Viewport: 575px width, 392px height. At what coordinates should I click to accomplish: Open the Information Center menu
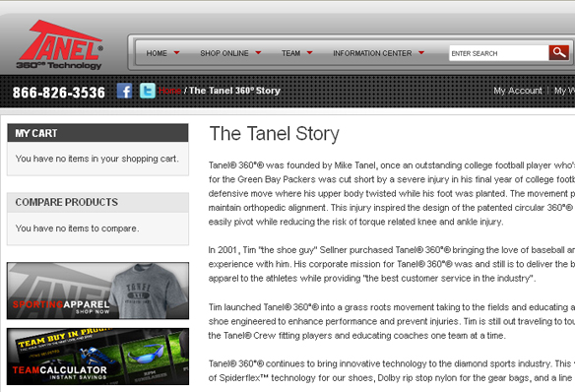372,53
